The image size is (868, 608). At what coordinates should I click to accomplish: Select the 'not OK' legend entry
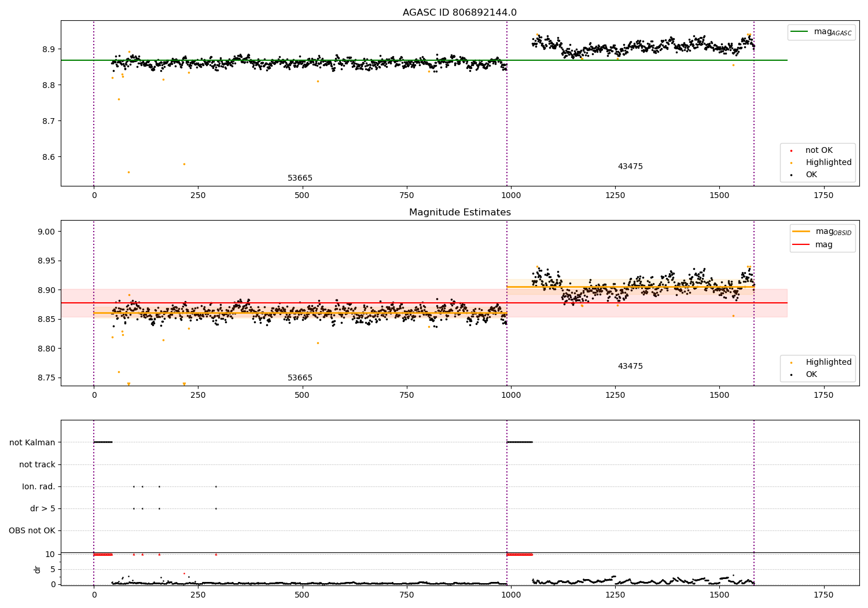(819, 151)
